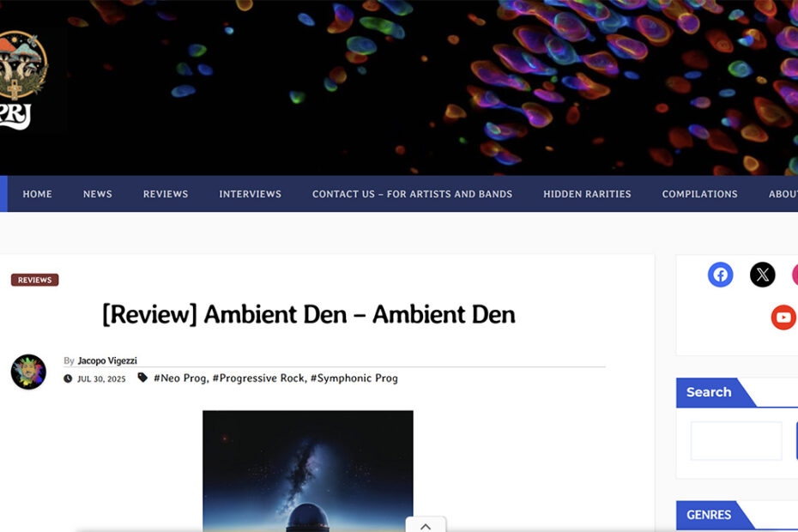Expand the bottom panel via up chevron
The height and width of the screenshot is (532, 798).
[x=426, y=525]
